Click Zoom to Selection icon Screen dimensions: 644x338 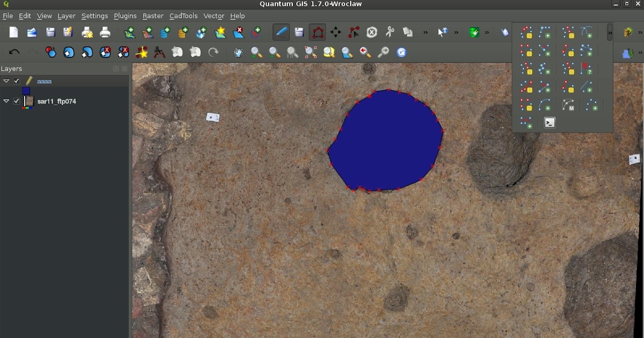(329, 53)
